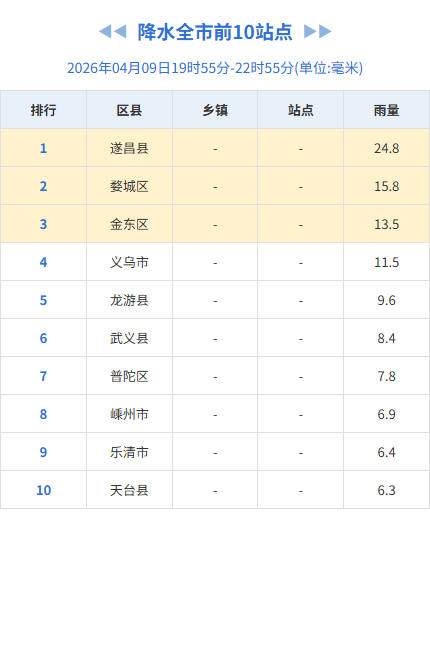Select the 义乌市 cell

coord(129,262)
